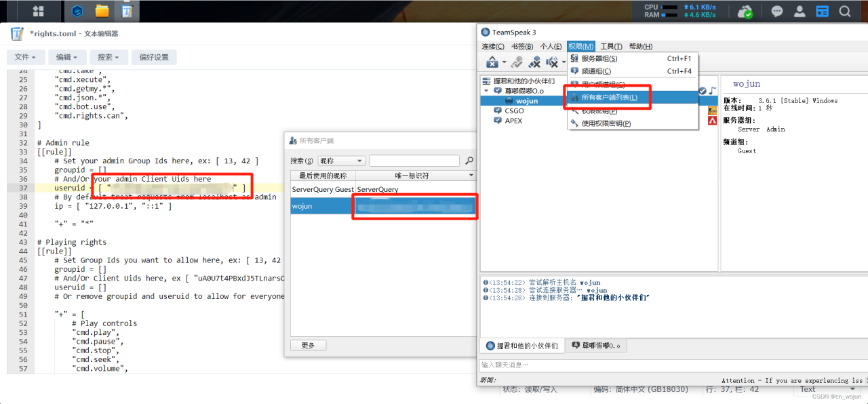Image resolution: width=868 pixels, height=404 pixels.
Task: Click the search magnifier in 所有客户端 dialog
Action: 469,161
